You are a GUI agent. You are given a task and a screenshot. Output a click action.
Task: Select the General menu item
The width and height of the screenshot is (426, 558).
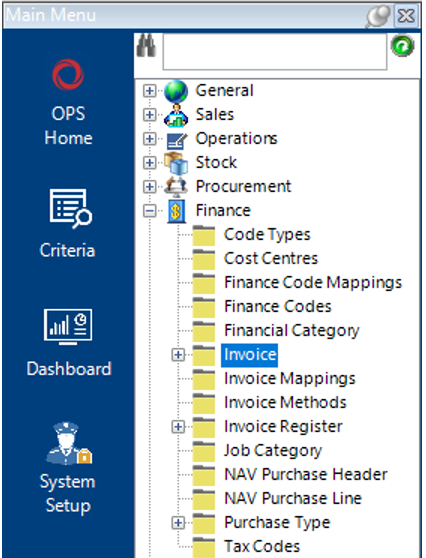[x=225, y=90]
